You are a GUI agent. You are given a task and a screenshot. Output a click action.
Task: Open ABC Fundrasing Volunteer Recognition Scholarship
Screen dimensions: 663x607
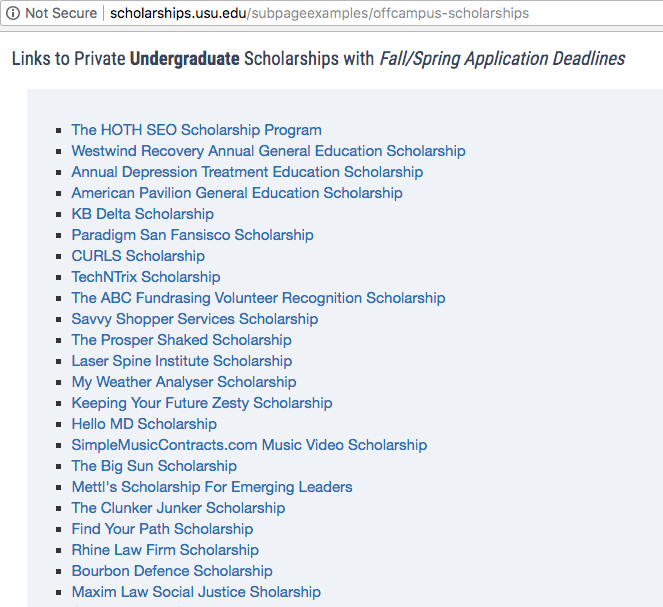(258, 298)
